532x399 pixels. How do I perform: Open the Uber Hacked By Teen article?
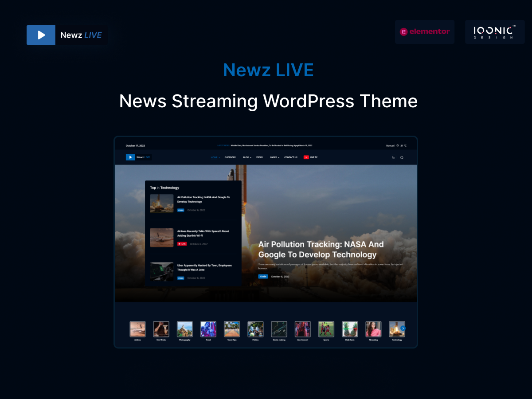click(204, 267)
